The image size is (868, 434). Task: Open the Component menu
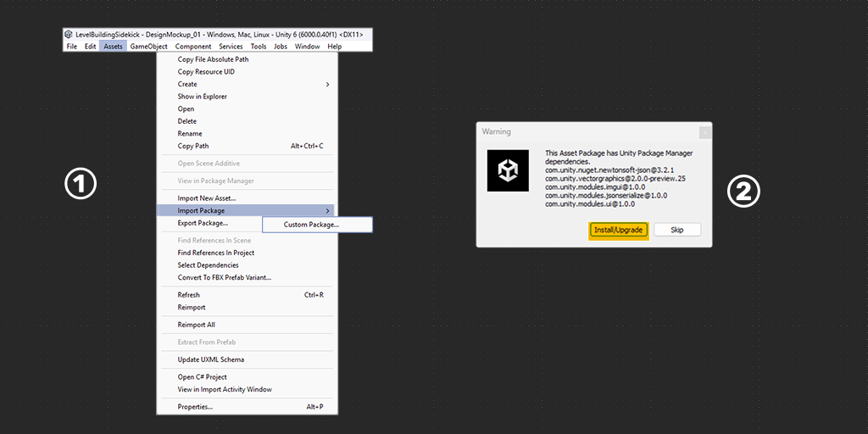point(193,47)
